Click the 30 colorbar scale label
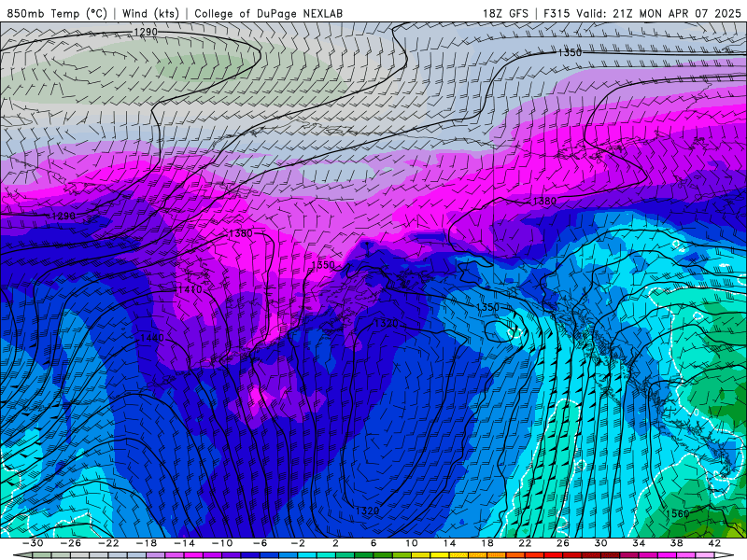This screenshot has width=747, height=560. [x=600, y=543]
